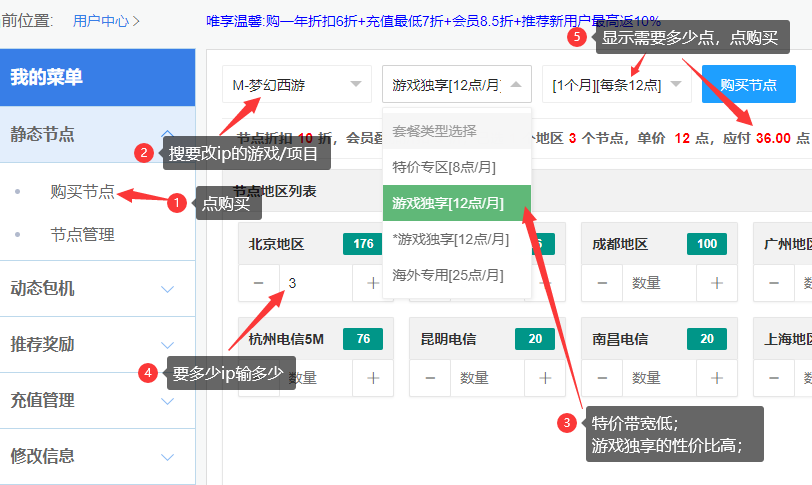Click the minus button for 广州地区
The height and width of the screenshot is (485, 812).
coord(774,283)
